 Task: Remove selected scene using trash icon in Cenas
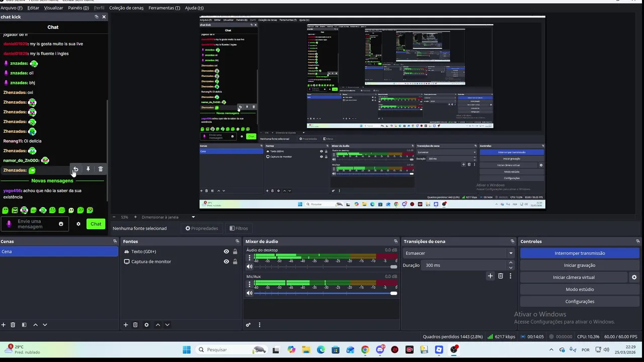(13, 325)
